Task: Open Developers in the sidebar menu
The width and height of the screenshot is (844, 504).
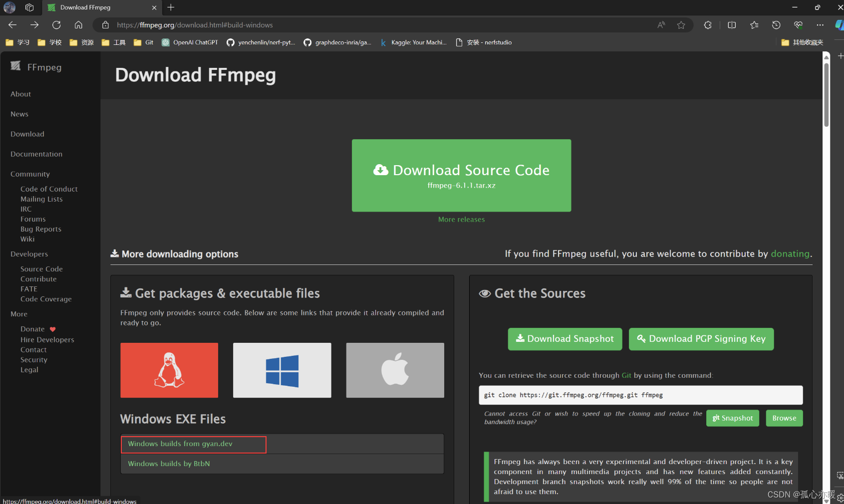Action: pos(29,253)
